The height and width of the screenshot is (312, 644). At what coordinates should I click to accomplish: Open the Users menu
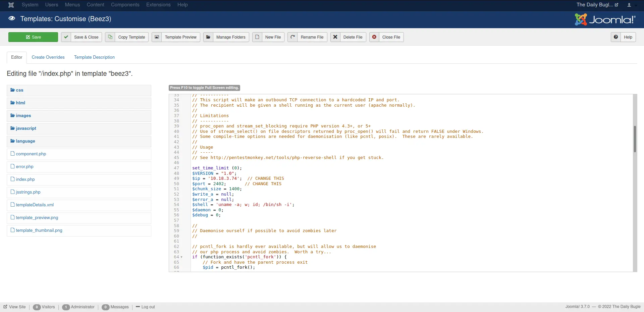(52, 5)
